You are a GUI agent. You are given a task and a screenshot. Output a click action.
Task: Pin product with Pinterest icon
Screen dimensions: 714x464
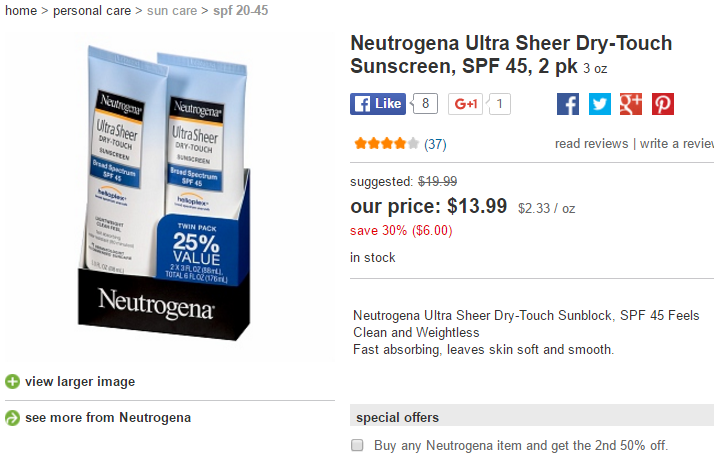[663, 104]
